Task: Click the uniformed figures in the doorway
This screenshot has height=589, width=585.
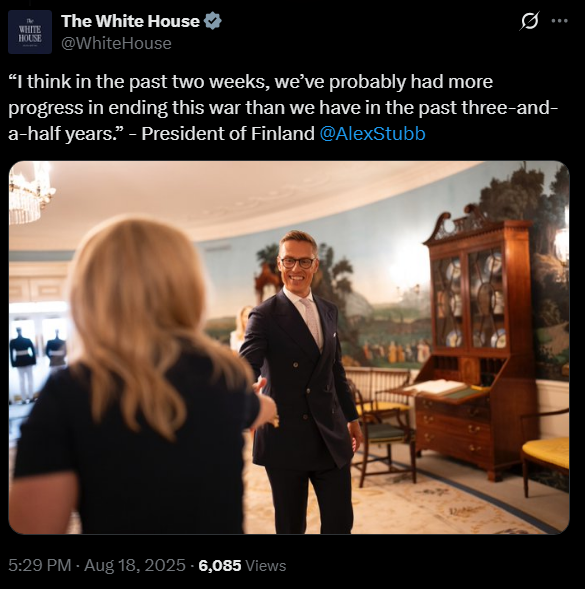Action: pos(38,361)
